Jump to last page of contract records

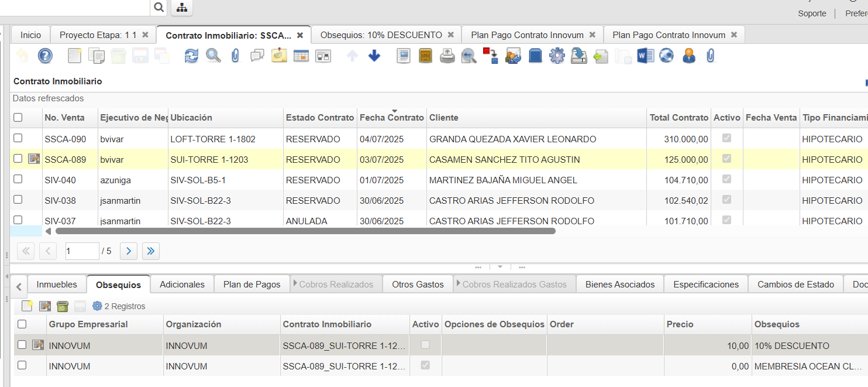(x=151, y=251)
